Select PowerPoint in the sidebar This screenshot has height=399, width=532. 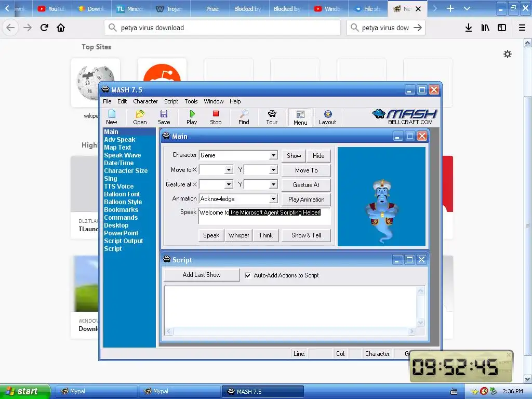tap(121, 233)
